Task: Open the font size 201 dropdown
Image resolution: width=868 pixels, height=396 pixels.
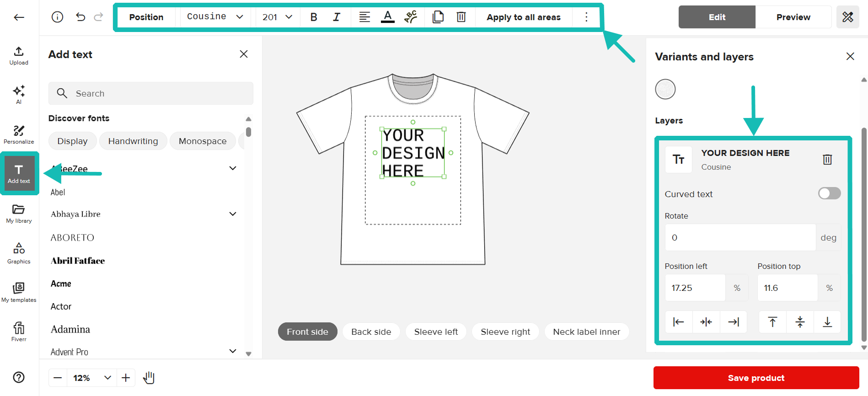Action: 277,17
